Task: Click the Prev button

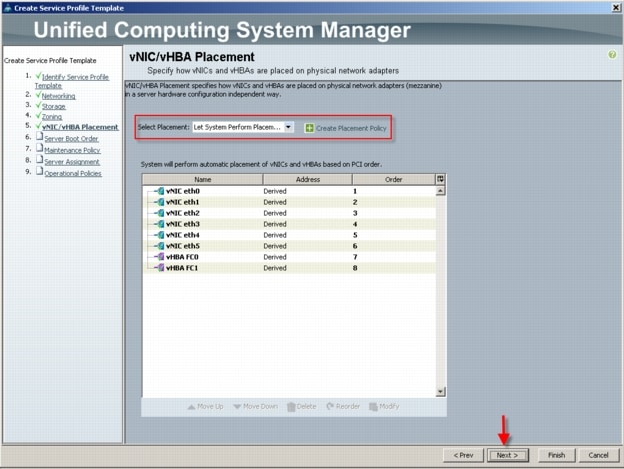Action: click(x=464, y=455)
